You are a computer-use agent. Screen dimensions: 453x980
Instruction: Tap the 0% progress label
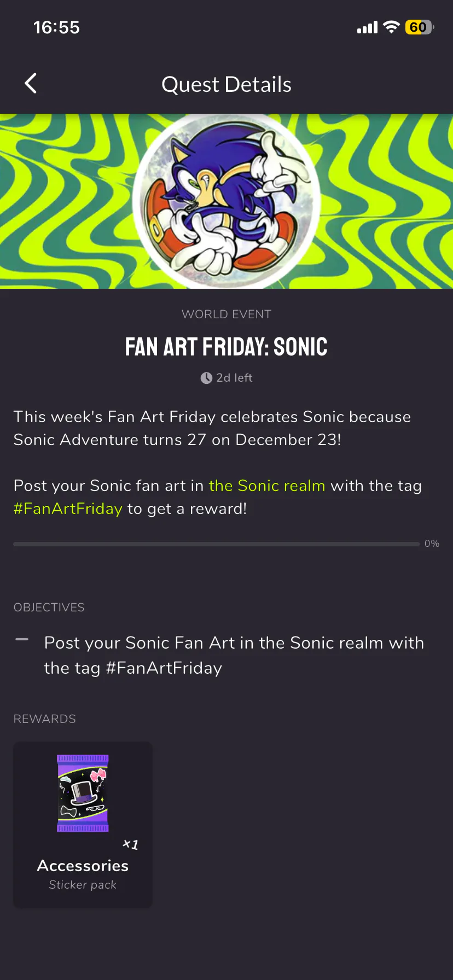pos(432,544)
